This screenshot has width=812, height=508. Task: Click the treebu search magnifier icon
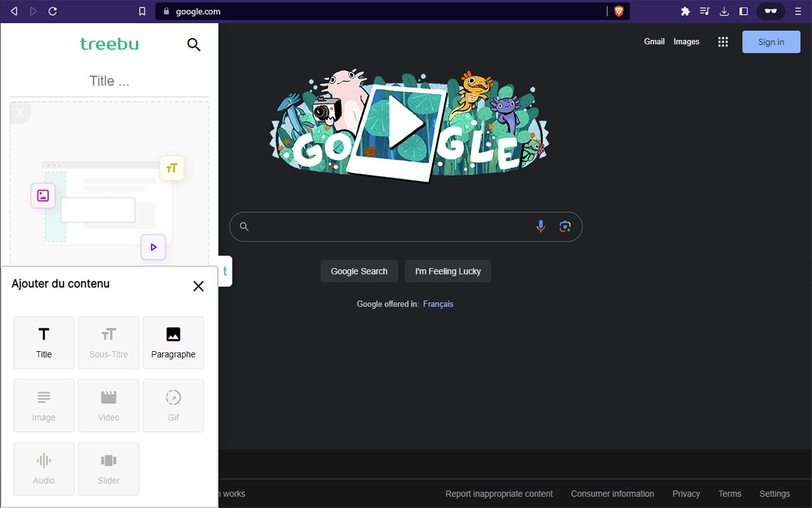click(194, 44)
